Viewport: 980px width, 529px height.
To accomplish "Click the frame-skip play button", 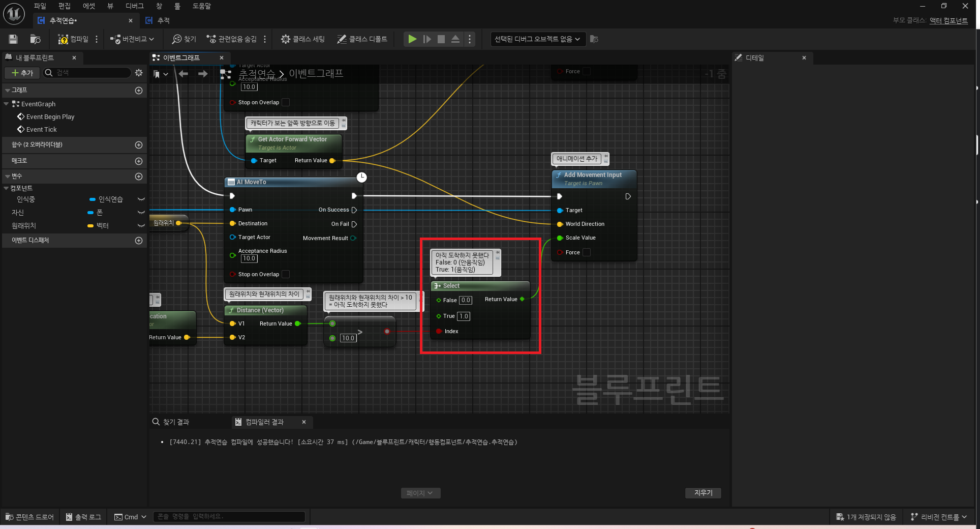I will click(427, 39).
